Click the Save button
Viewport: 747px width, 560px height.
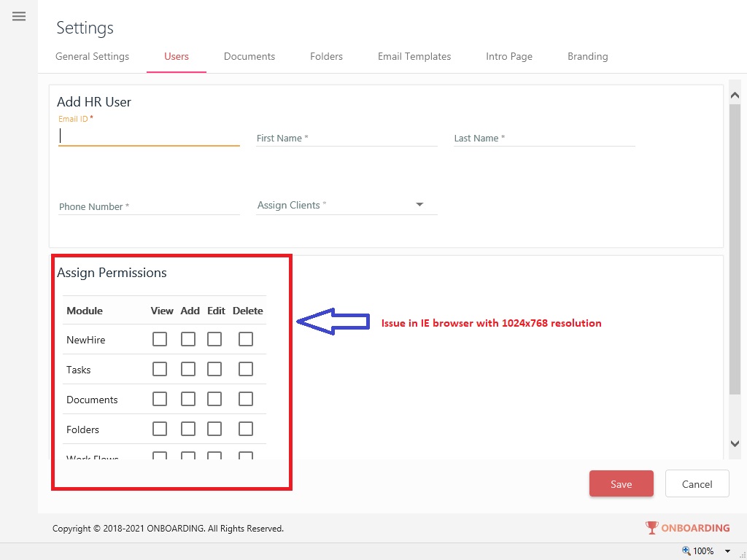(x=622, y=484)
